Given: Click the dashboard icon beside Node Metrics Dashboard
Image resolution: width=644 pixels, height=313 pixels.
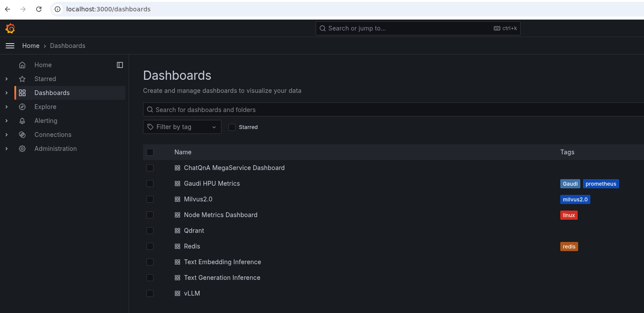Looking at the screenshot, I should coord(177,215).
